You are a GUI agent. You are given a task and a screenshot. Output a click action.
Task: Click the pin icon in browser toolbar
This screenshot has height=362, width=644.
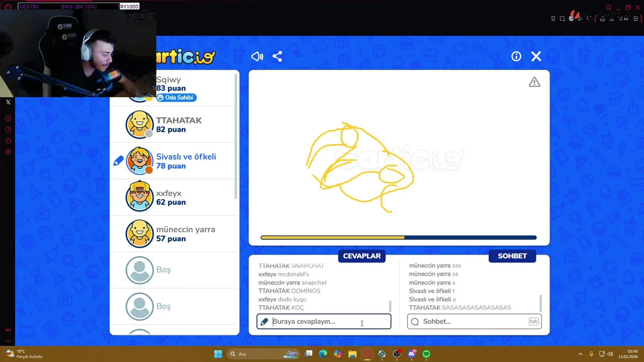coord(553,19)
